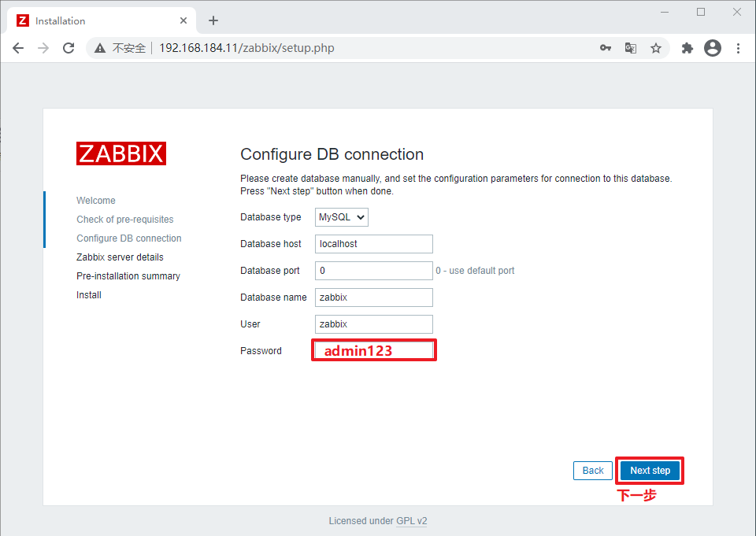Viewport: 756px width, 536px height.
Task: Open the Chrome profile avatar
Action: point(713,48)
